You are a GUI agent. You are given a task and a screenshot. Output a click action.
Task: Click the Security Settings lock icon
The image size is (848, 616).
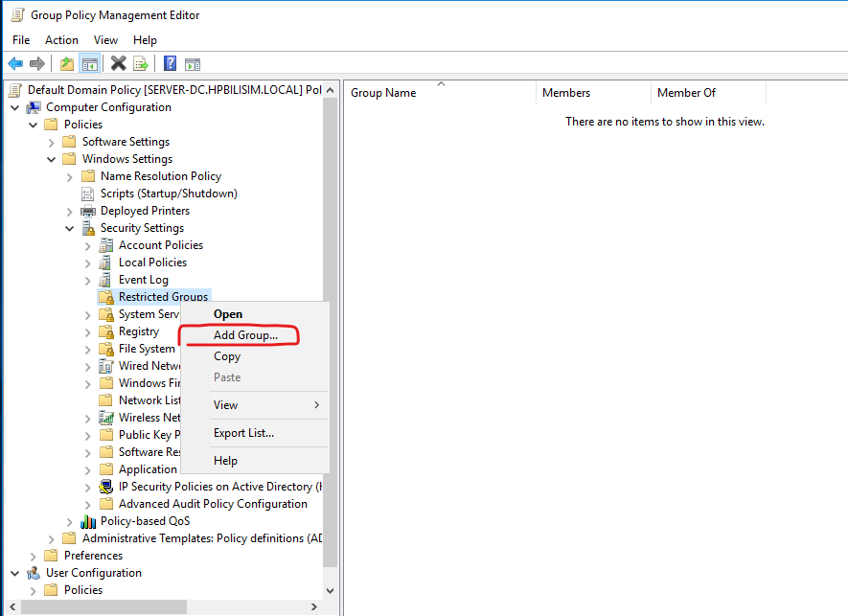click(88, 228)
